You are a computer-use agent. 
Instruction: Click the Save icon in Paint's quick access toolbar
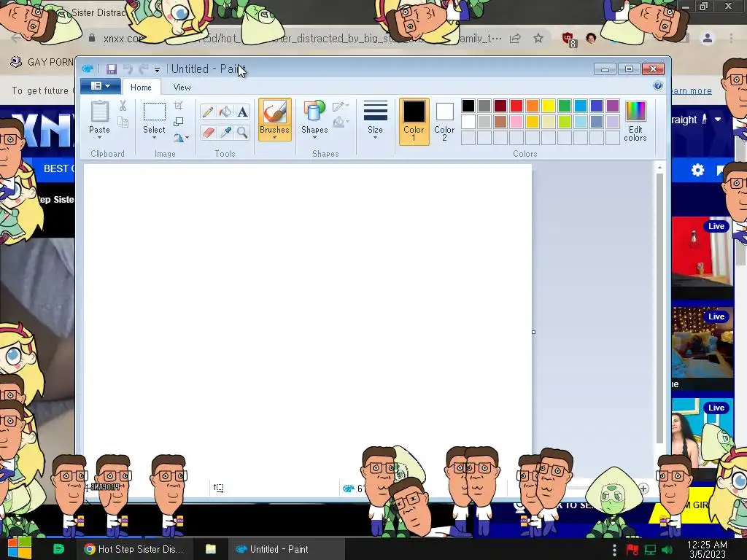pos(112,69)
